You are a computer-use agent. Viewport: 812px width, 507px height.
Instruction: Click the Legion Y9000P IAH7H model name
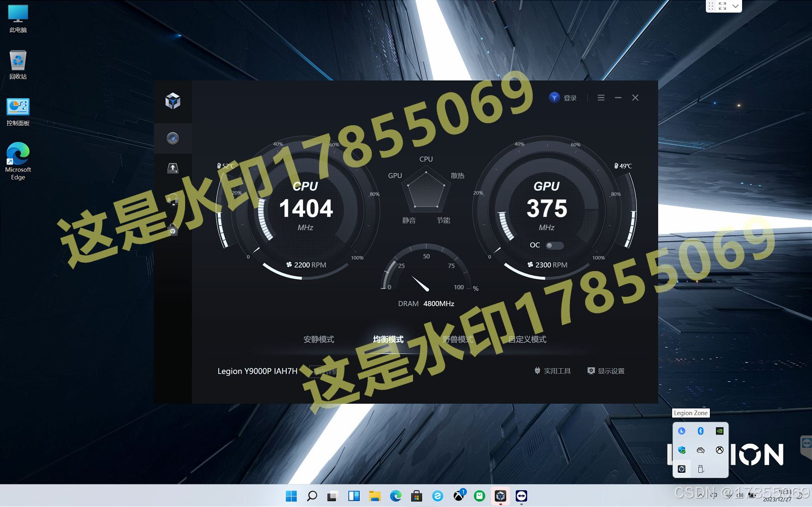click(x=257, y=371)
